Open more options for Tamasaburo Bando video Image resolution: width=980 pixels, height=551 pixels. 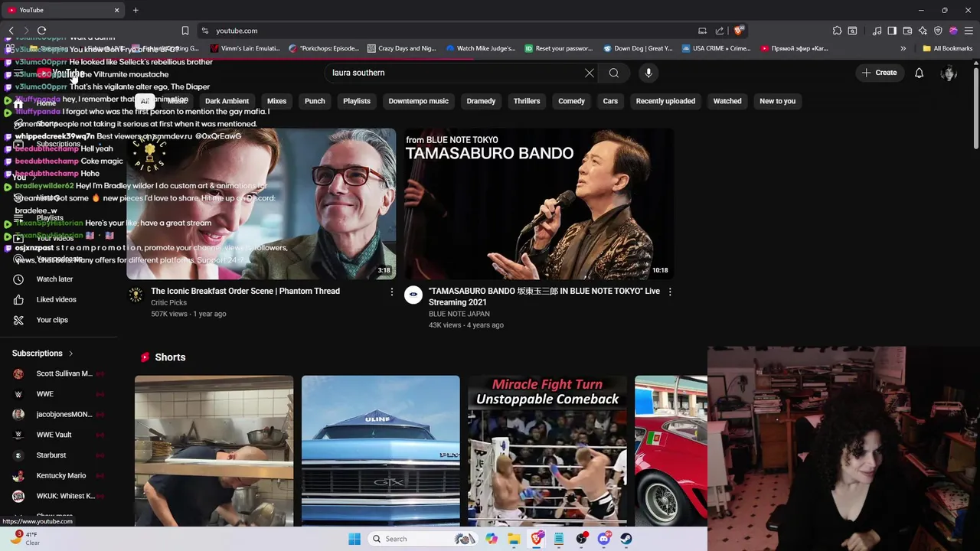tap(670, 292)
